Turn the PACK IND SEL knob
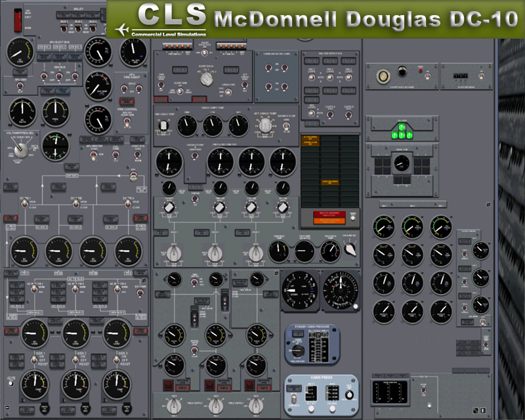This screenshot has height=420, width=525. point(350,249)
